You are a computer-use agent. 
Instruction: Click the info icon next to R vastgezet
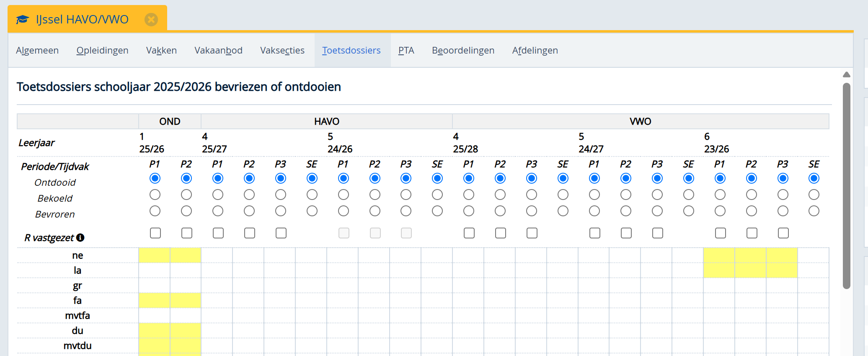click(x=80, y=238)
